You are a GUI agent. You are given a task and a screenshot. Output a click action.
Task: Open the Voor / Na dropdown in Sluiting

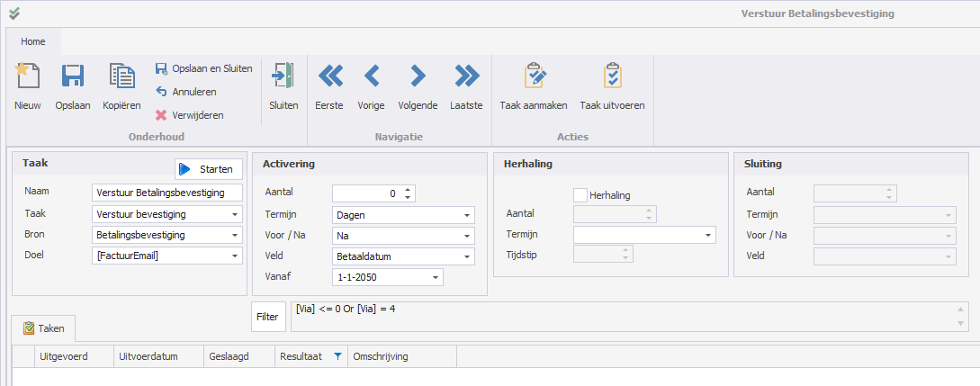949,236
